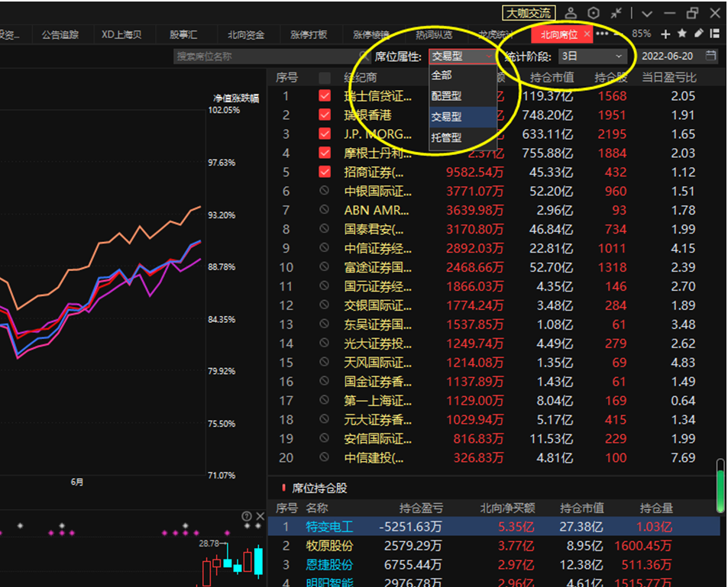Click the pencil edit icon
Screen dimensions: 728x587
click(x=699, y=34)
